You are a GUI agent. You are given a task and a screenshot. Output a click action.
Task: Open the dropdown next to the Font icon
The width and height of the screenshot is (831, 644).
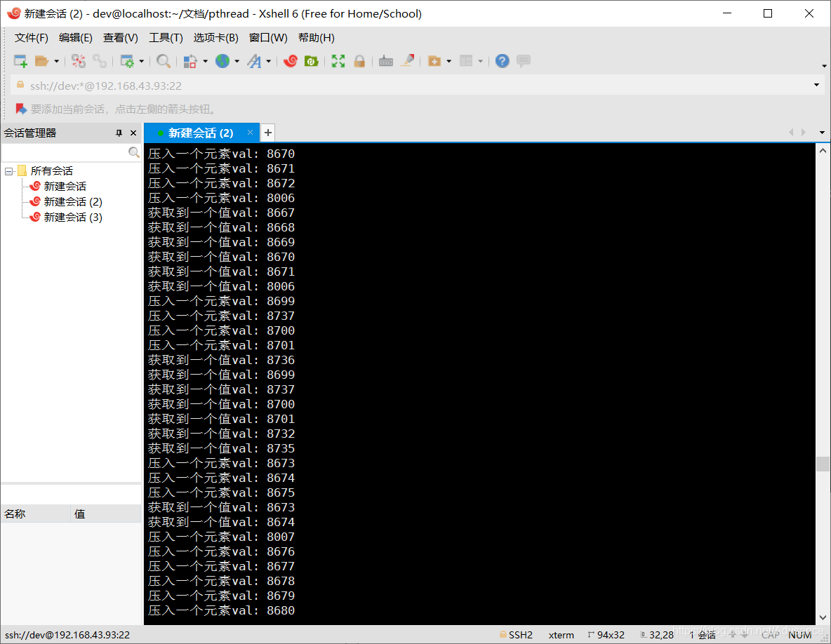[269, 62]
